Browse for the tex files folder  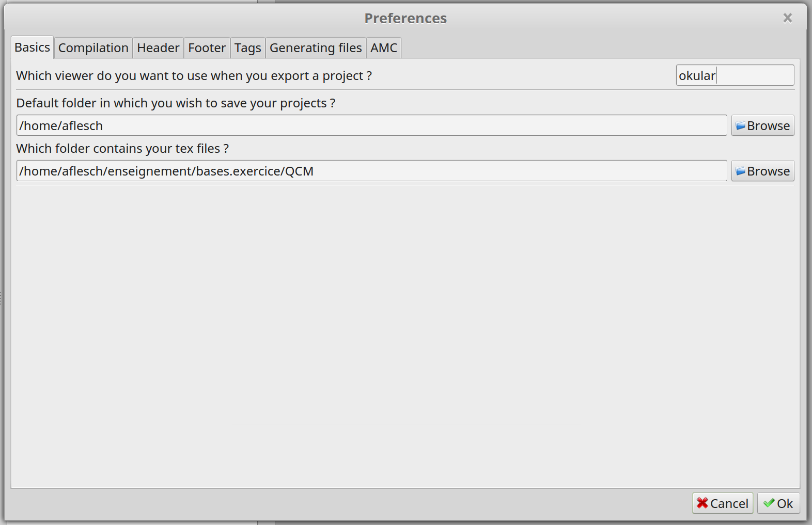tap(762, 171)
